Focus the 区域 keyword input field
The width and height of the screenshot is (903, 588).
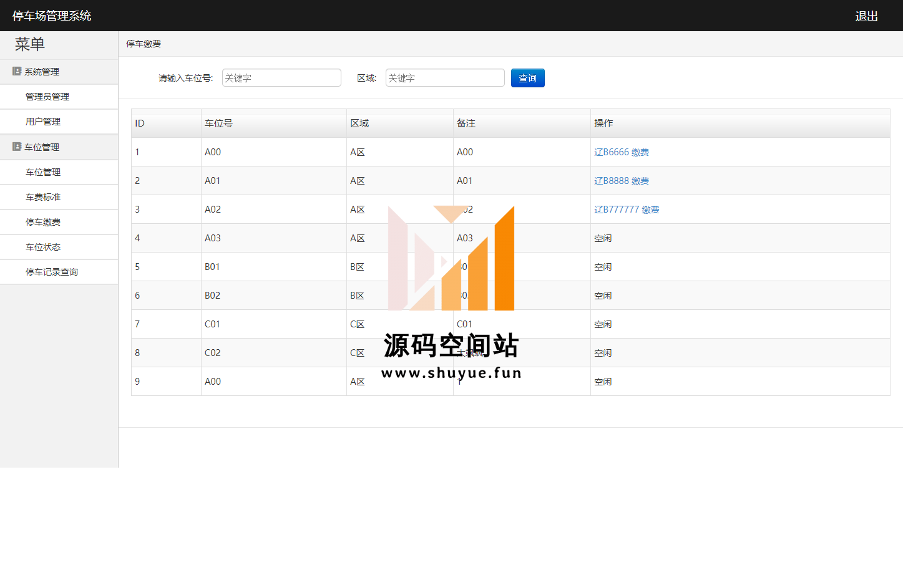445,78
